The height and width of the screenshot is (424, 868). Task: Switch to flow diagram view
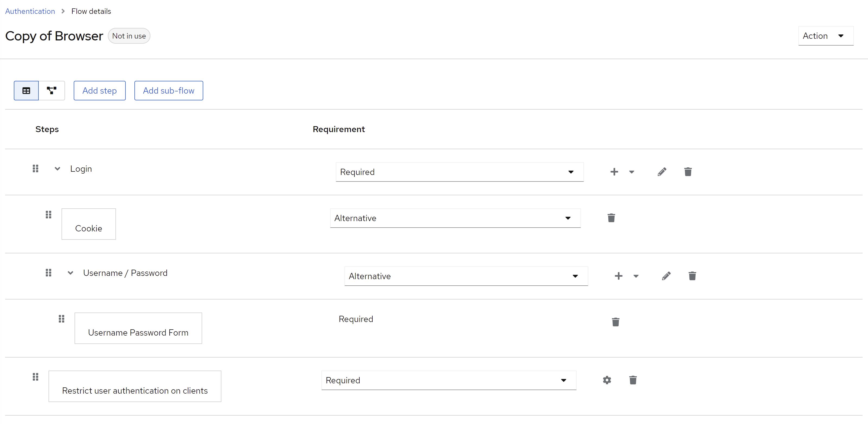51,90
